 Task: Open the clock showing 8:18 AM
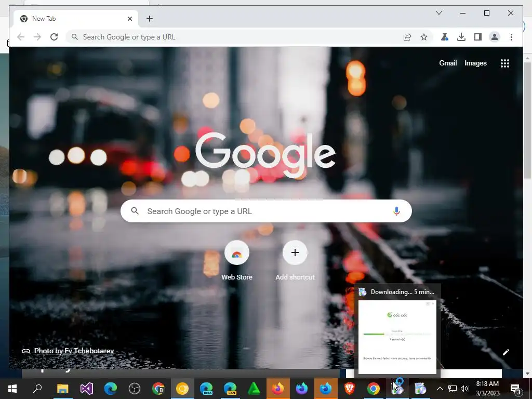pos(487,389)
